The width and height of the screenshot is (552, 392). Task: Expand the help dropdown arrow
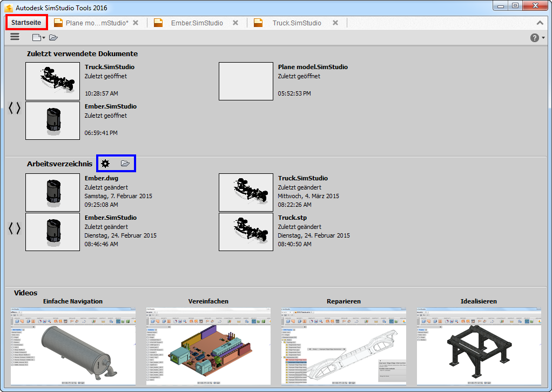coord(543,38)
